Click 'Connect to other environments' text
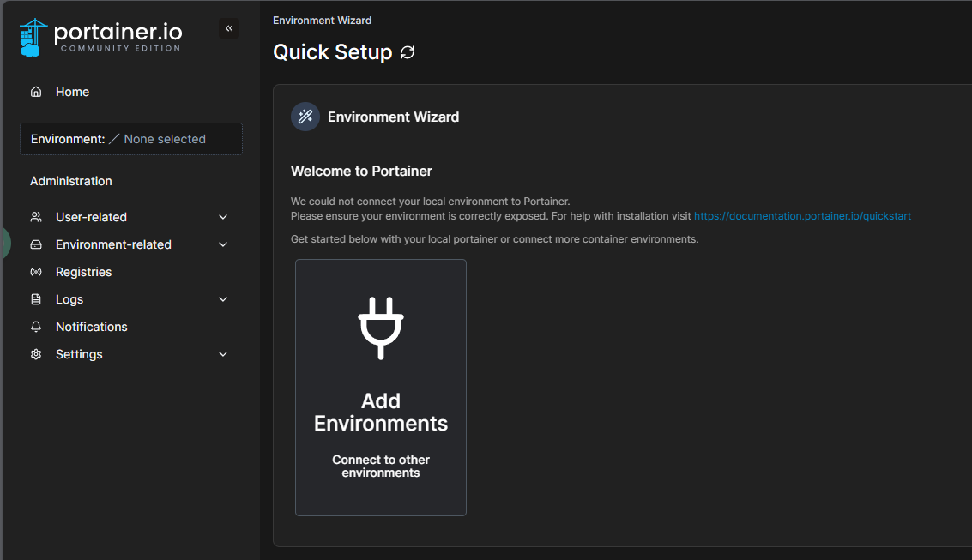 click(x=381, y=467)
